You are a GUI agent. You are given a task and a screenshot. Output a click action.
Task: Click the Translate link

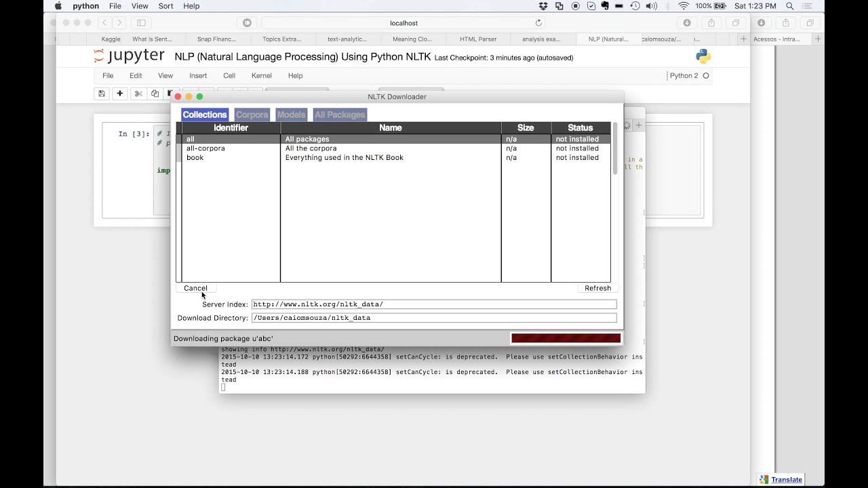click(x=787, y=479)
